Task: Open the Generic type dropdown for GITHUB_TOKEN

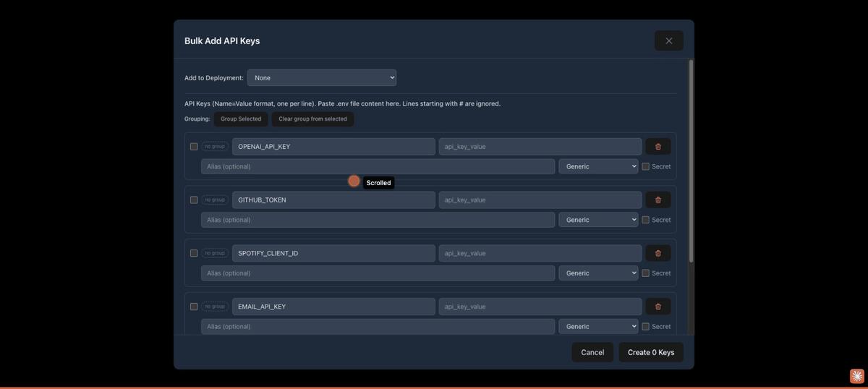Action: (x=598, y=220)
